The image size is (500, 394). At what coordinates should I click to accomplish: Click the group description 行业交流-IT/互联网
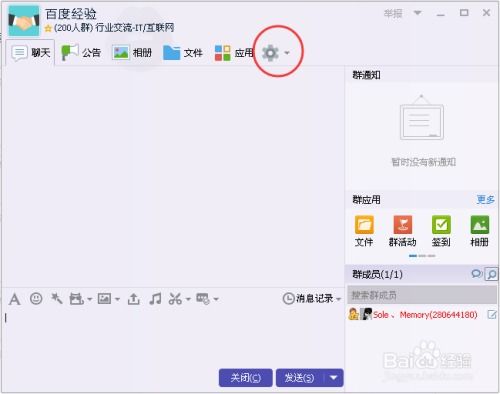(135, 28)
